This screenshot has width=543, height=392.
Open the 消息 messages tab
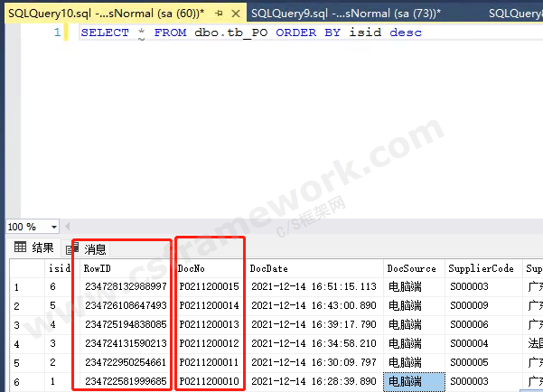click(x=95, y=248)
